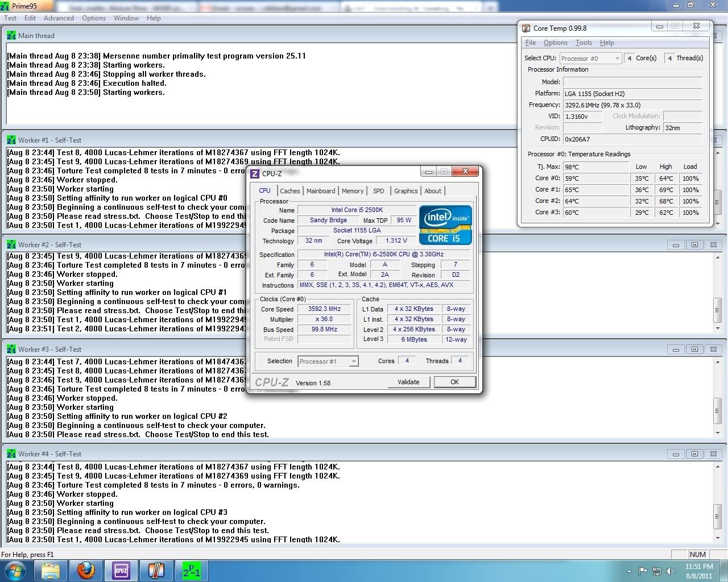
Task: Open the CPU-Z processor Selection dropdown
Action: point(354,361)
